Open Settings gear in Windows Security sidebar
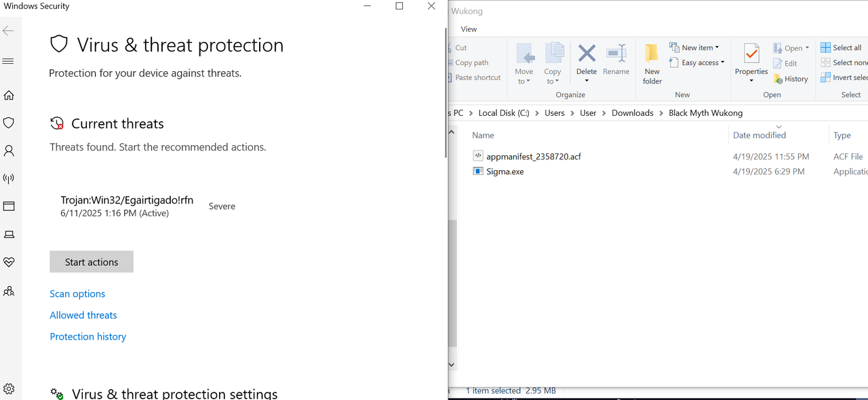Viewport: 868px width, 400px height. (9, 389)
